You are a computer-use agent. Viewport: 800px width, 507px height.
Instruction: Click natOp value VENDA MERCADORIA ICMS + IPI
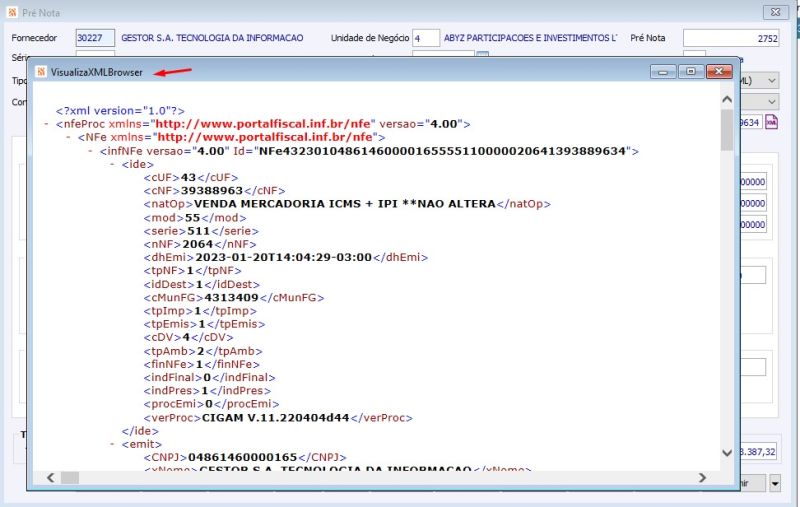[345, 204]
